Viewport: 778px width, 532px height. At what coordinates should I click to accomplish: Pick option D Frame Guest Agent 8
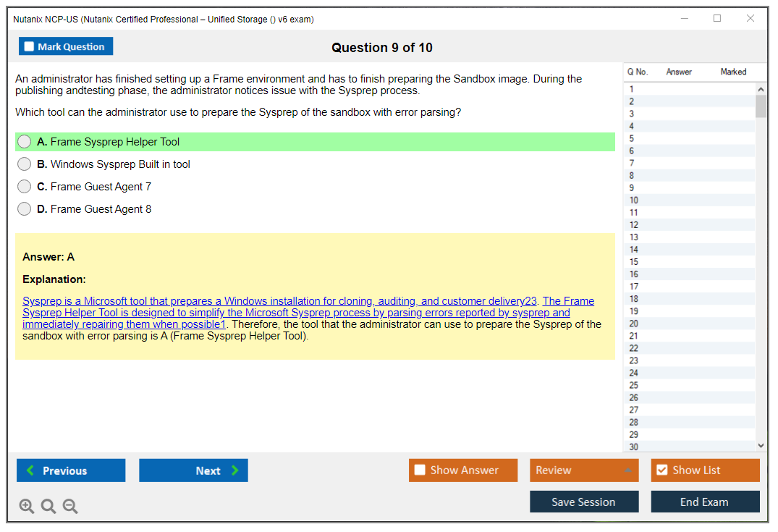[x=25, y=209]
